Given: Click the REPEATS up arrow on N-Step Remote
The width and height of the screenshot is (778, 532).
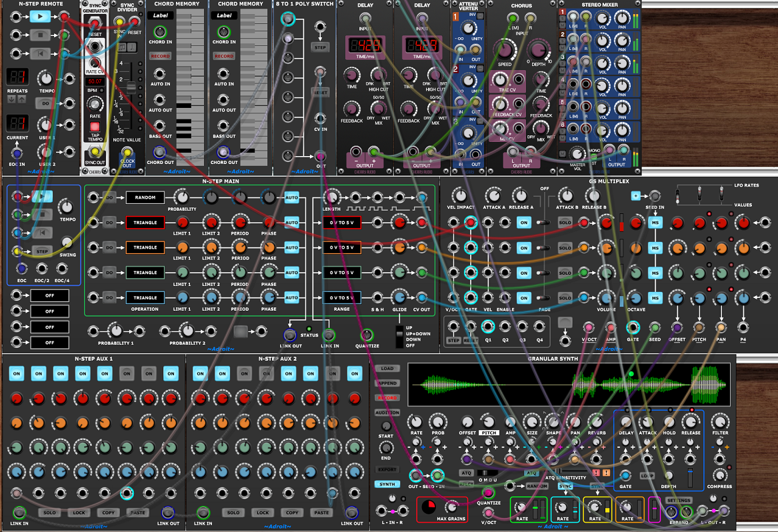Looking at the screenshot, I should point(21,99).
